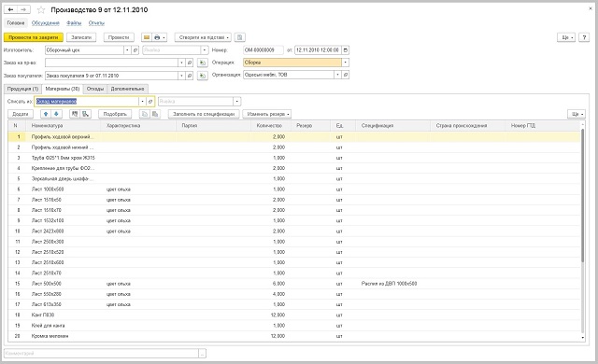Expand the Операция dropdown showing Сборка

pos(345,63)
